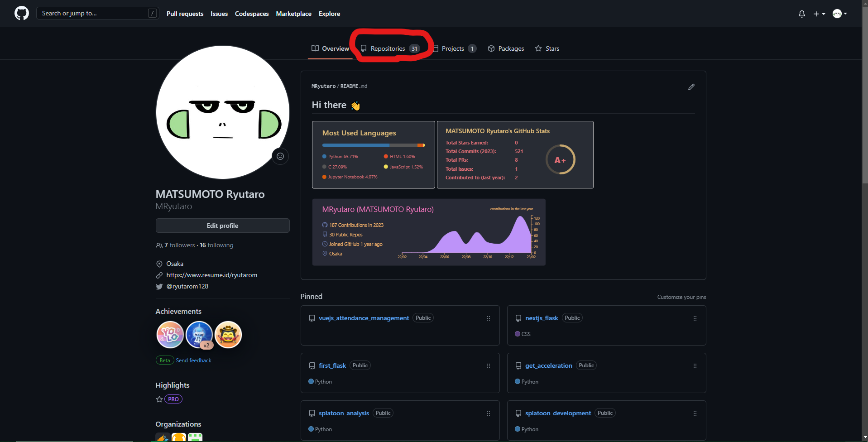Click the link icon beside resume URL
Viewport: 868px width, 442px height.
tap(159, 275)
